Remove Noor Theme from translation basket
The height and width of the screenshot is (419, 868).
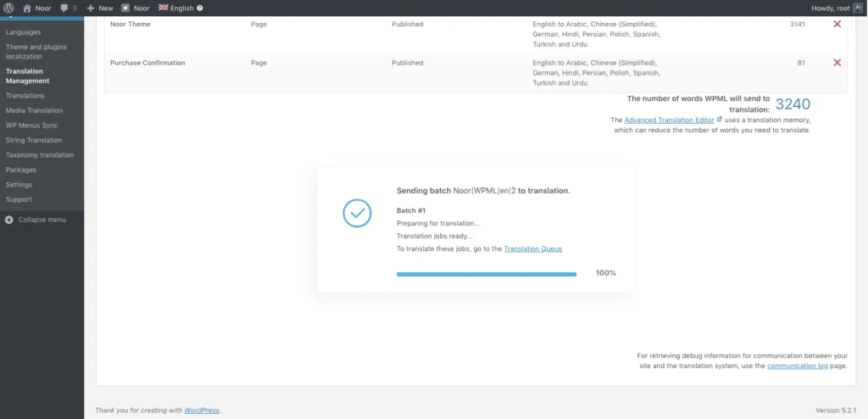point(837,24)
